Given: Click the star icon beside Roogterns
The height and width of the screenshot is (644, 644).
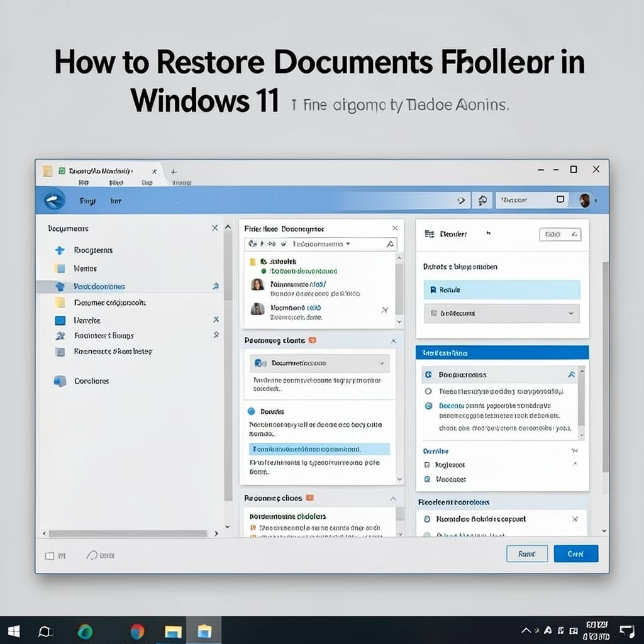Looking at the screenshot, I should coord(60,250).
